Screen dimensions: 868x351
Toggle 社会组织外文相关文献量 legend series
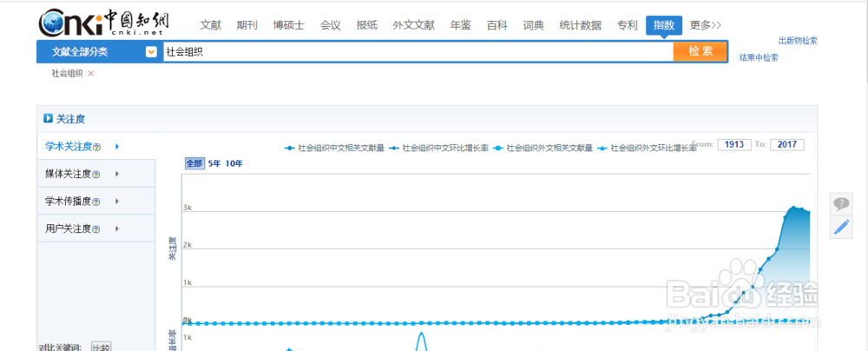click(542, 148)
